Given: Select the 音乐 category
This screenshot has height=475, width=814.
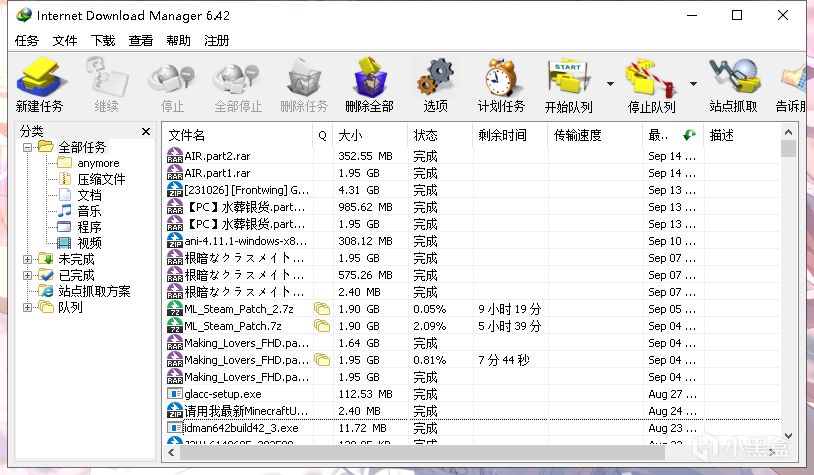Looking at the screenshot, I should tap(89, 211).
